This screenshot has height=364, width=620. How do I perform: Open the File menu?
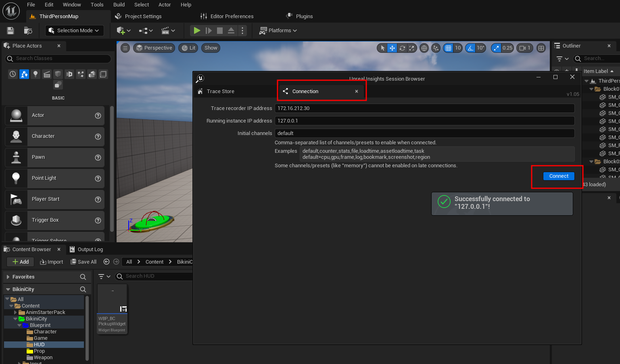click(x=31, y=5)
